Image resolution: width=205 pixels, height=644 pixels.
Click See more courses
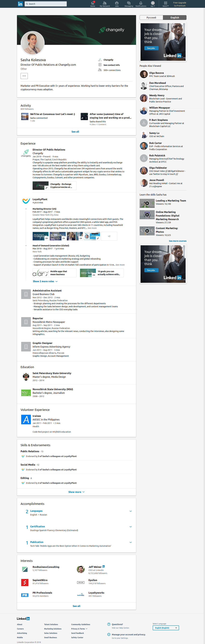(178, 241)
